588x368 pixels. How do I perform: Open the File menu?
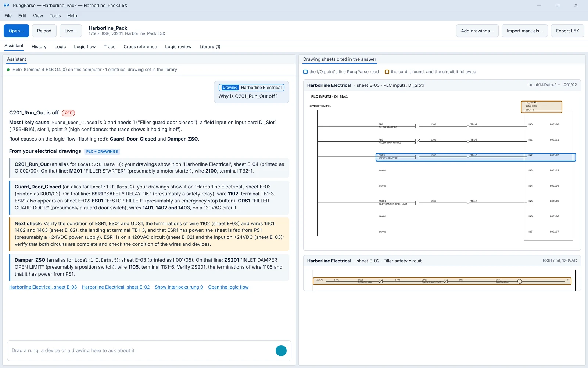pos(8,16)
